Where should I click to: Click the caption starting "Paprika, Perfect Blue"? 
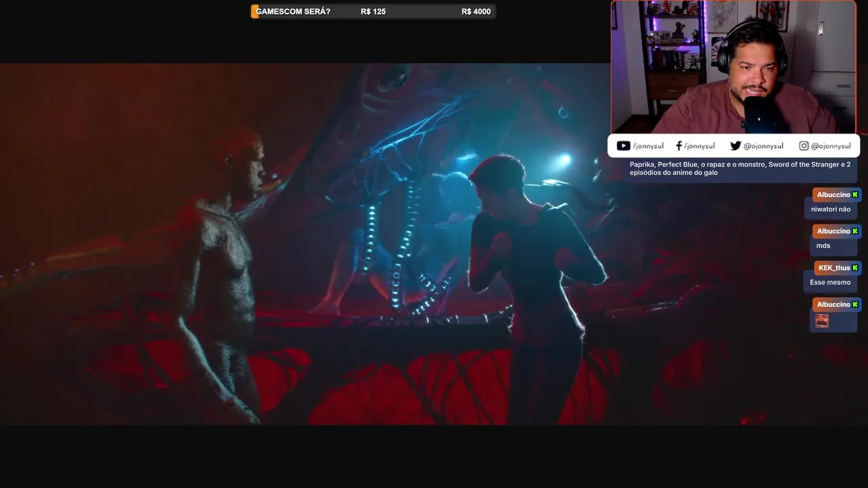pos(740,168)
